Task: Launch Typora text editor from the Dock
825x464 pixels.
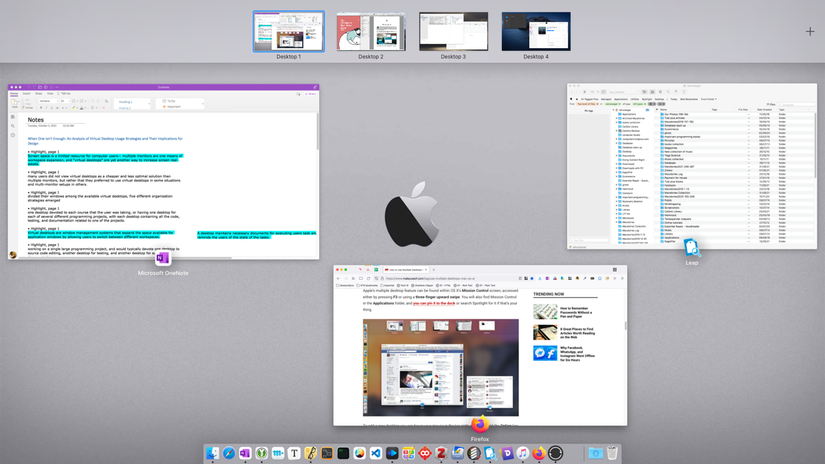Action: 294,453
